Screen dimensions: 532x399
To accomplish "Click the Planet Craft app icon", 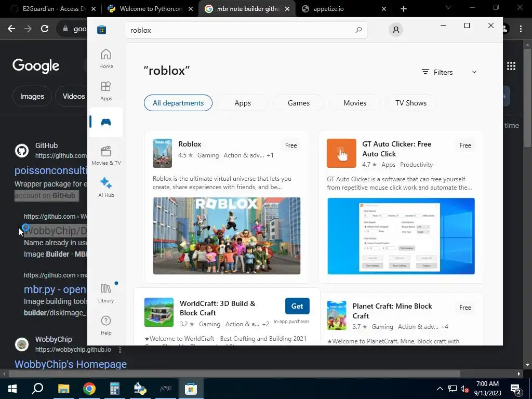I will point(337,315).
